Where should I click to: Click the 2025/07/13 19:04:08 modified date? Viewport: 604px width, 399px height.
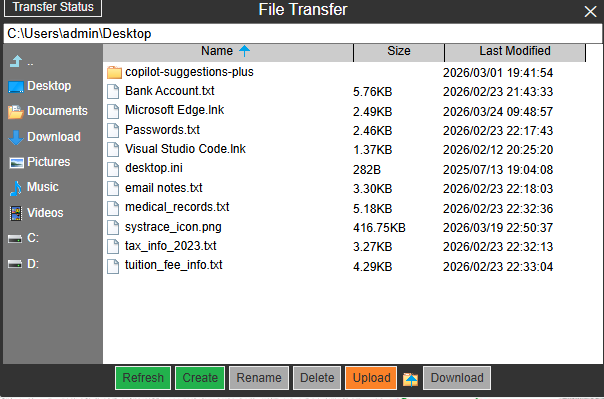pos(498,170)
